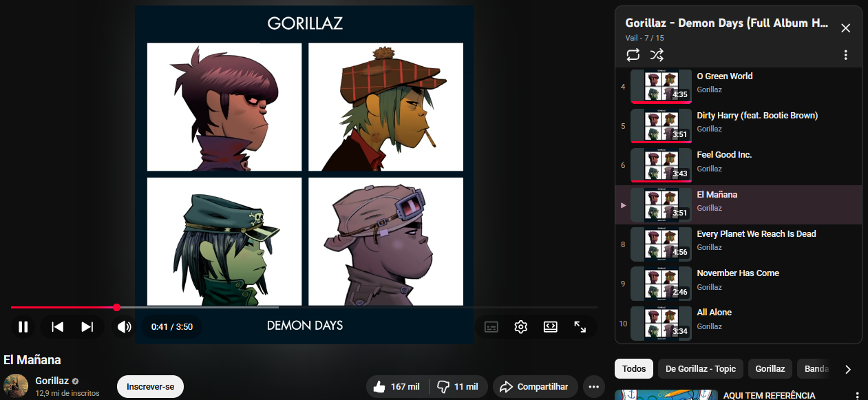This screenshot has height=400, width=868.
Task: Skip to the previous track
Action: [58, 327]
